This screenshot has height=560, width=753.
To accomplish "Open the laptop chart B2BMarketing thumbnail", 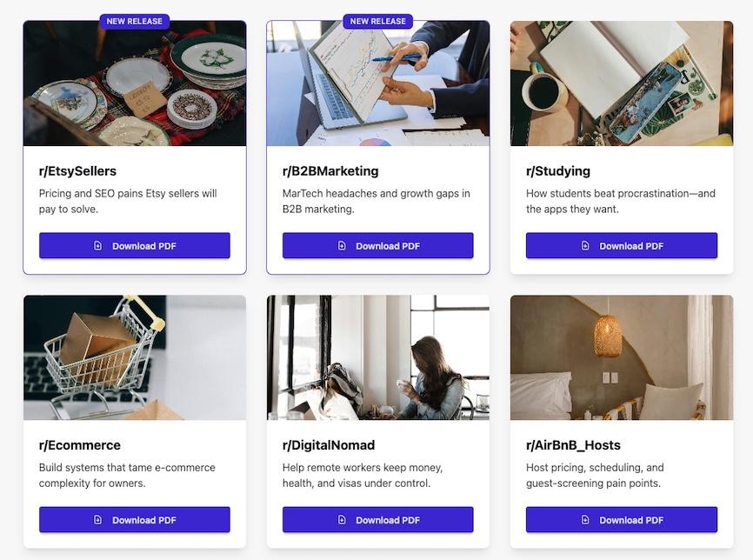I will click(x=378, y=83).
